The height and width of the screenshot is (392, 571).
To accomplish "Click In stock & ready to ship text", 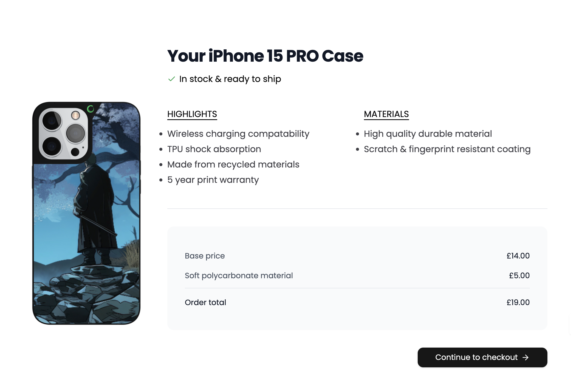I will coord(230,79).
